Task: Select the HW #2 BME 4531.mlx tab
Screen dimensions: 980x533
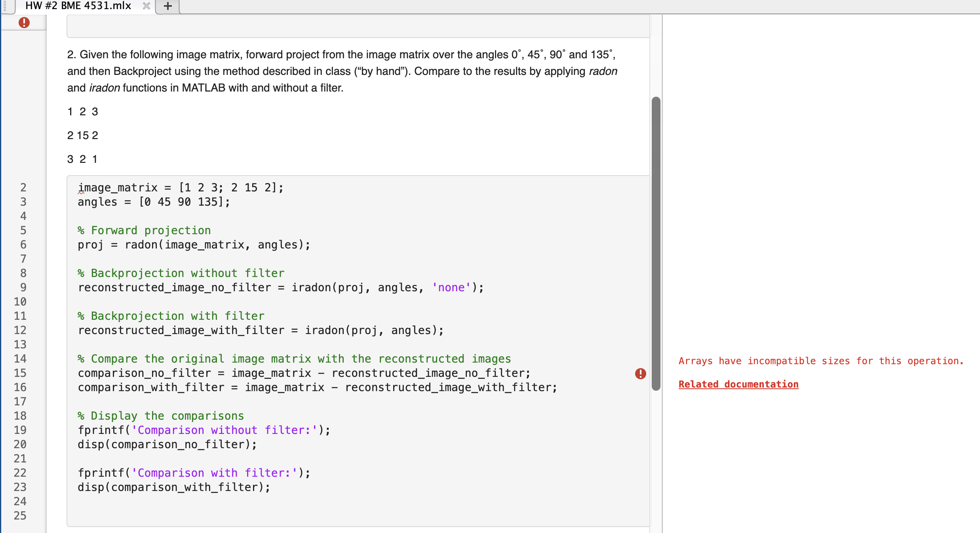Action: click(78, 6)
